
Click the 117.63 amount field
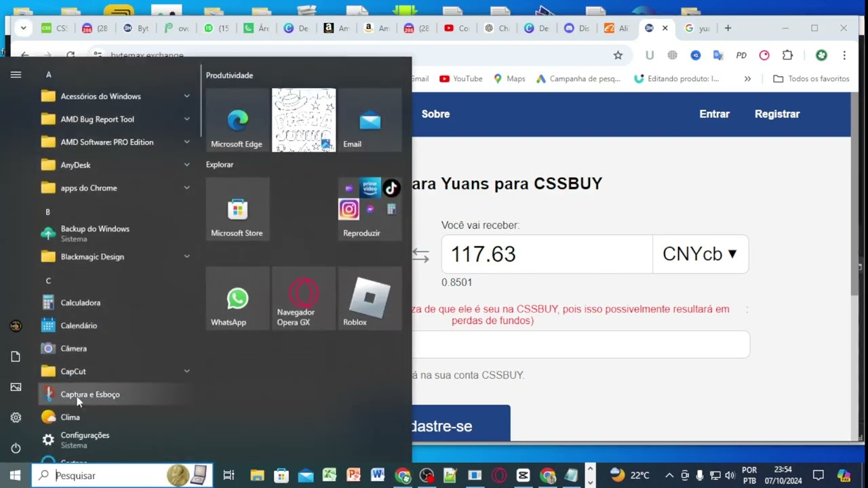(547, 254)
